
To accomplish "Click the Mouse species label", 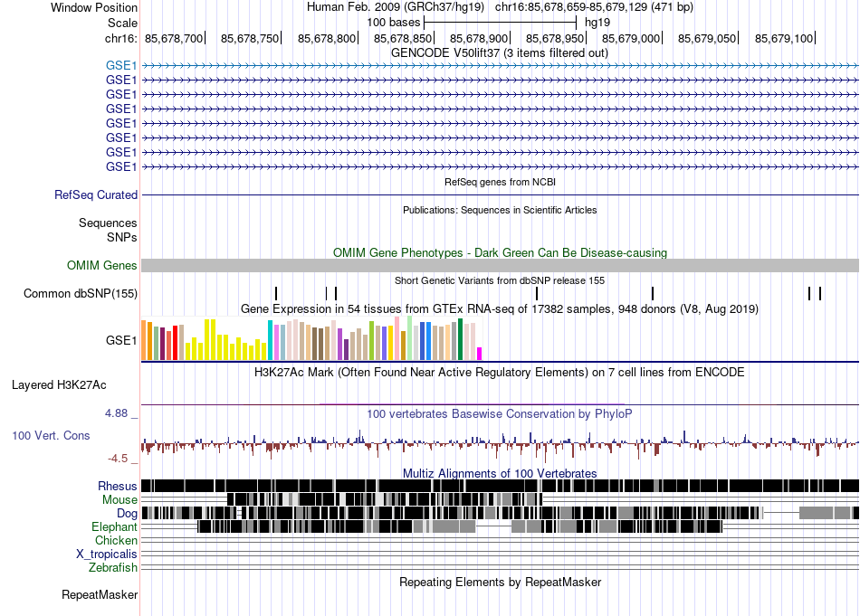I will pos(119,500).
